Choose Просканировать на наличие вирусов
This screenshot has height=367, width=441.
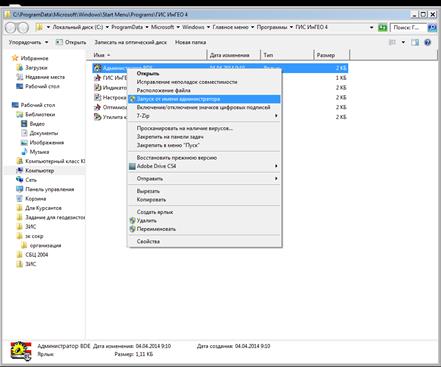click(x=204, y=128)
